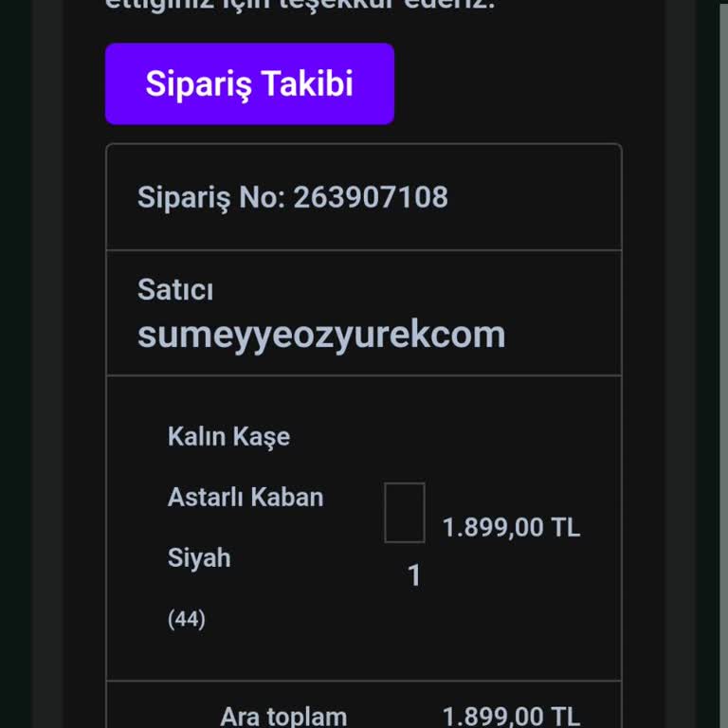Screen dimensions: 728x728
Task: Click the Siyah color text
Action: pyautogui.click(x=199, y=557)
